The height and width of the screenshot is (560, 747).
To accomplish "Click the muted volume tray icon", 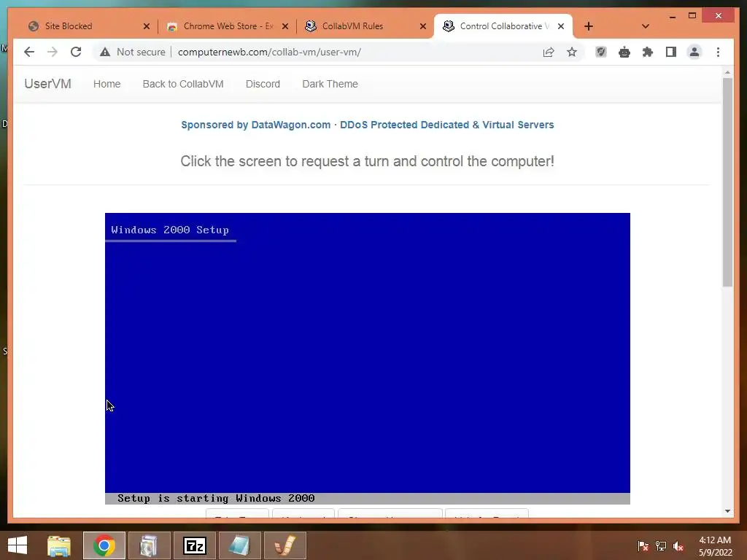I will point(678,545).
